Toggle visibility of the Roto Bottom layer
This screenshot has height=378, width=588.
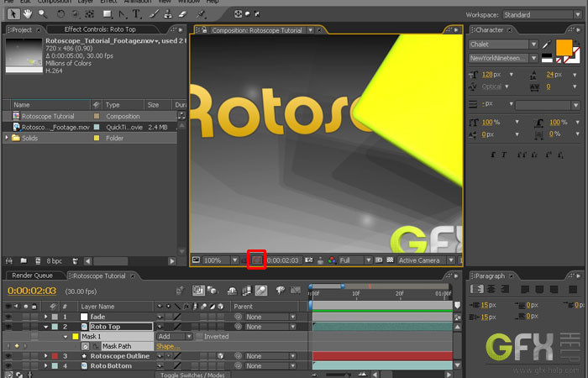click(x=9, y=366)
